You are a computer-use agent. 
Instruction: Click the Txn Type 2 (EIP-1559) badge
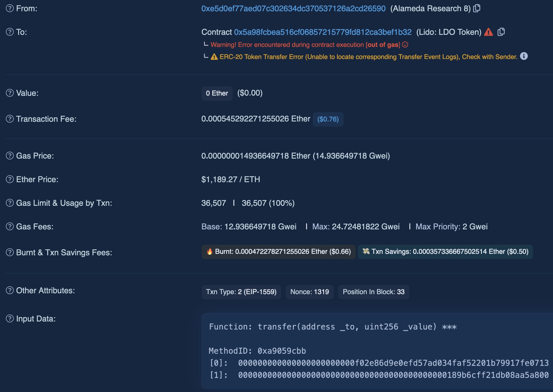pyautogui.click(x=241, y=292)
